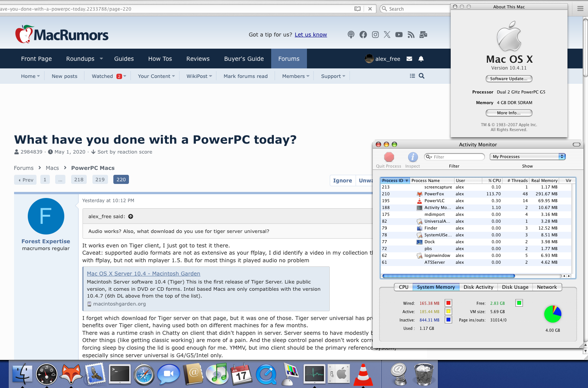Click the list icon beside forum search

pyautogui.click(x=412, y=76)
